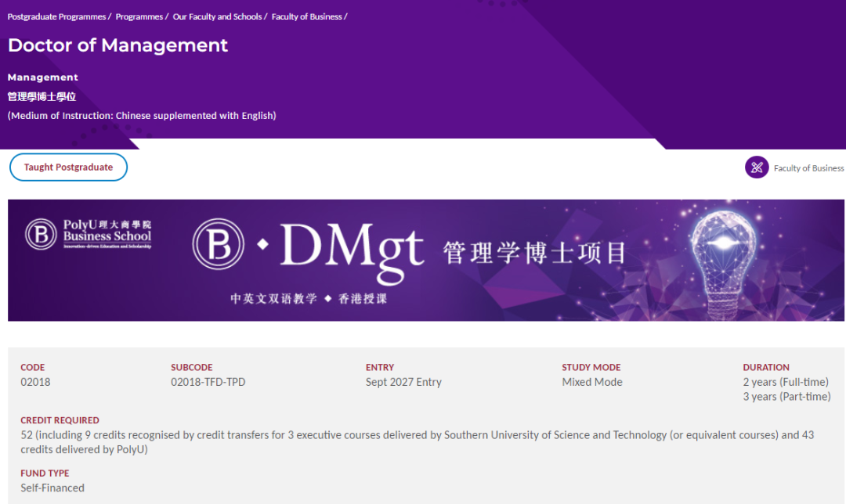Click the banner text 管理学博士项目
Image resolution: width=846 pixels, height=504 pixels.
point(534,252)
